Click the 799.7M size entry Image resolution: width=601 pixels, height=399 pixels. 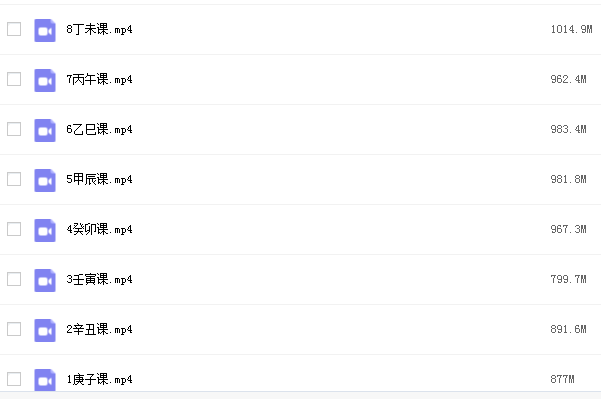coord(568,279)
